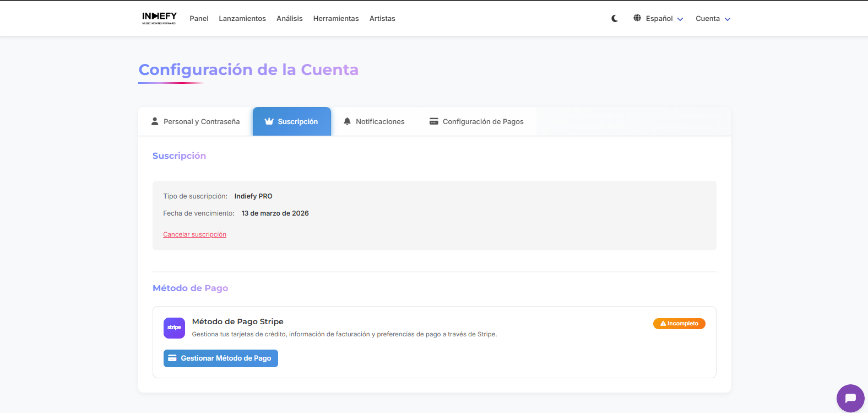This screenshot has height=413, width=868.
Task: Click the Indiefy logo
Action: pyautogui.click(x=159, y=18)
